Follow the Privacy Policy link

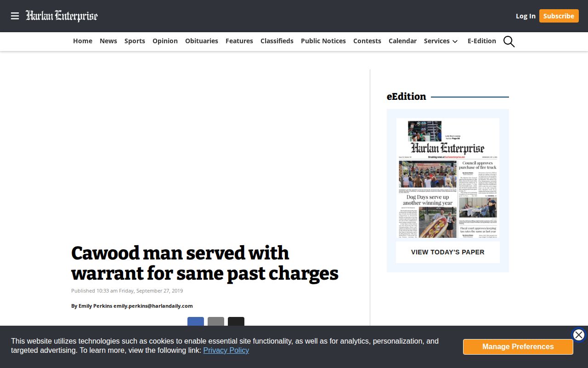[x=226, y=350]
